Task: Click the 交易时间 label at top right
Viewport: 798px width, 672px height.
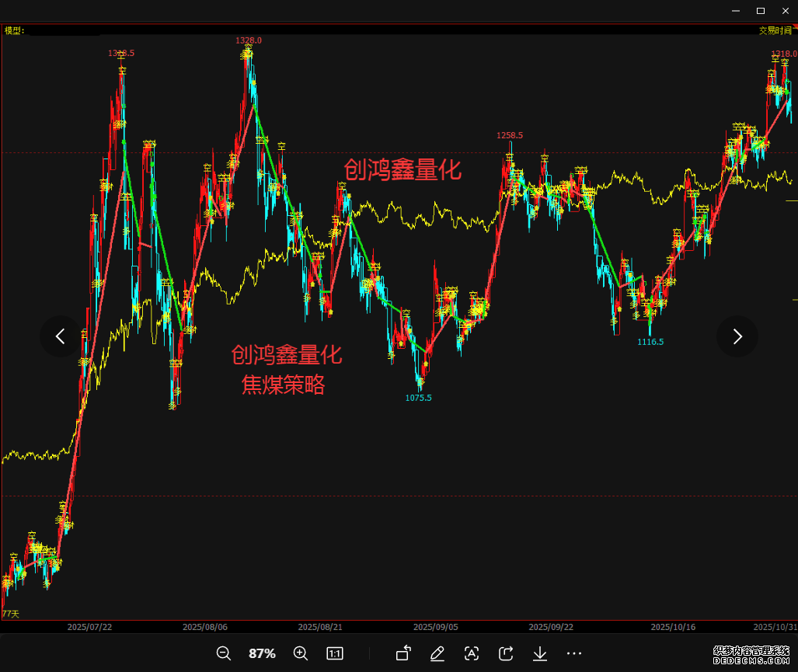Action: [775, 30]
